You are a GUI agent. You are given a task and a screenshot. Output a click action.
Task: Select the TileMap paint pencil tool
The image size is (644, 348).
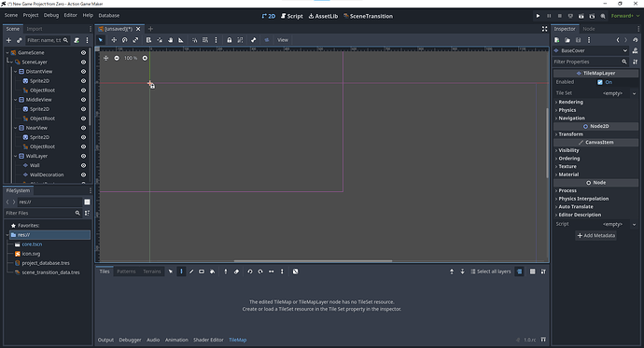(x=181, y=271)
